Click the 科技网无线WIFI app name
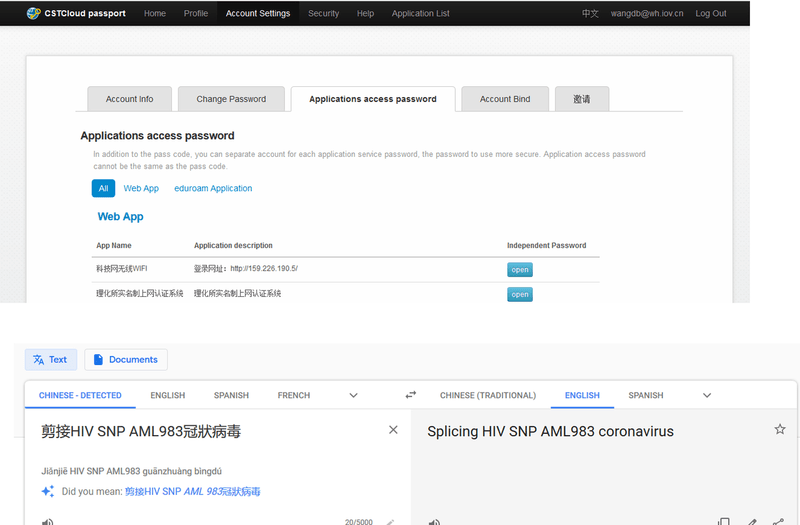 pos(122,268)
